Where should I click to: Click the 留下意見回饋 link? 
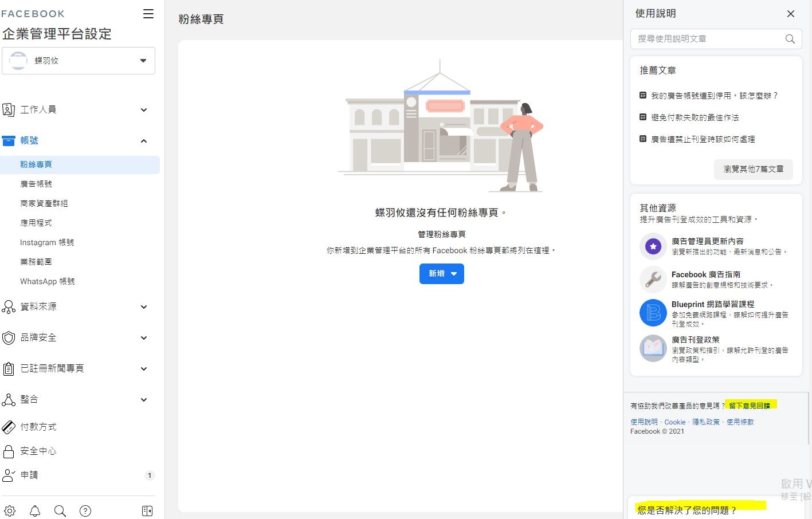pyautogui.click(x=750, y=406)
